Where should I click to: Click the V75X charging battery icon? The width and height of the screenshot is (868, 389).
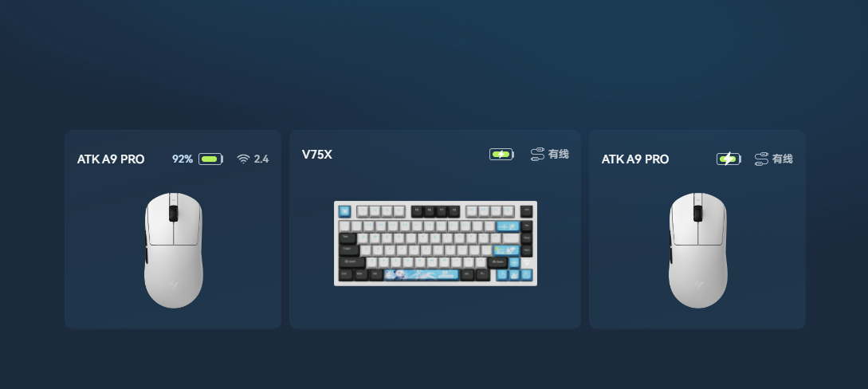coord(501,155)
